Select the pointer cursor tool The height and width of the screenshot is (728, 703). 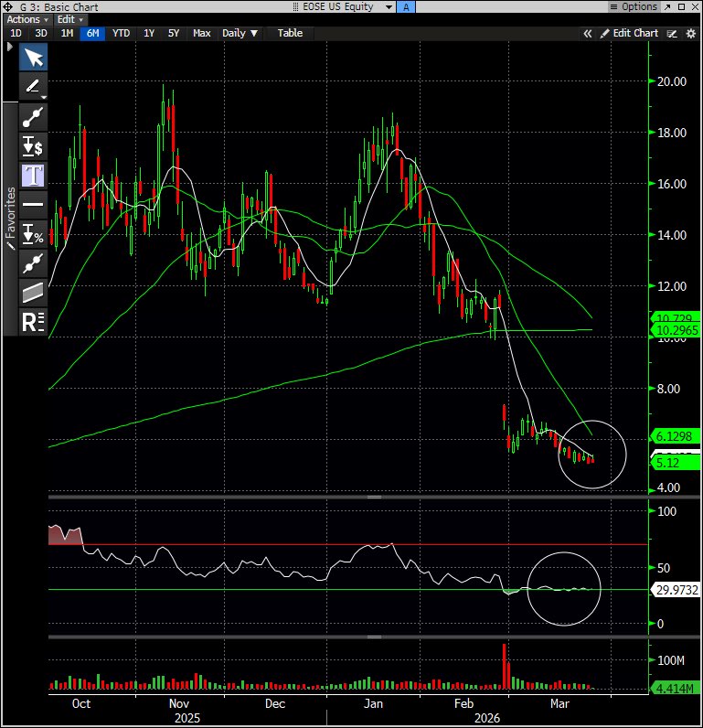click(33, 57)
